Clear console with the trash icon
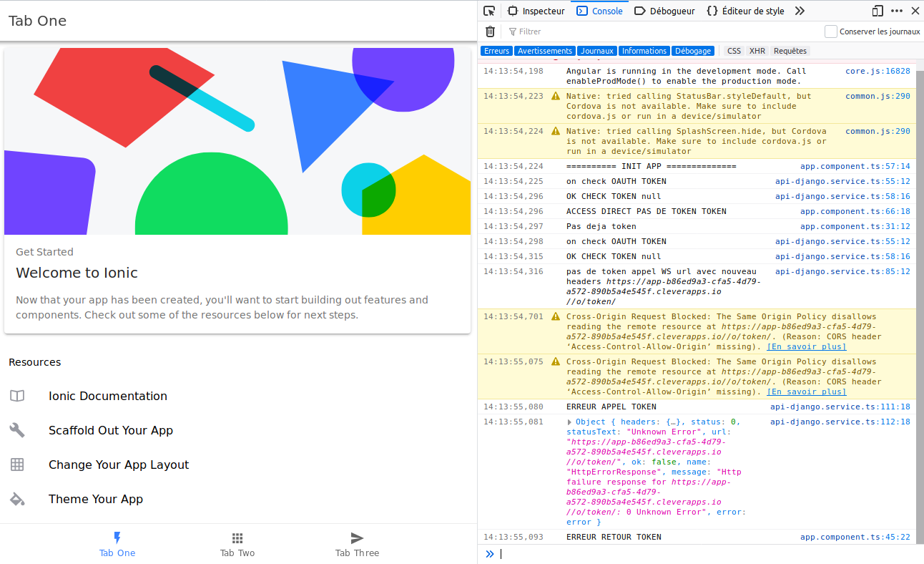The width and height of the screenshot is (924, 564). [x=490, y=31]
